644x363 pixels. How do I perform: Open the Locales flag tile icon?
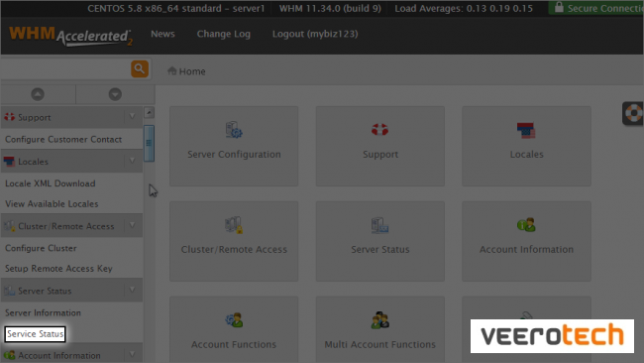coord(526,130)
